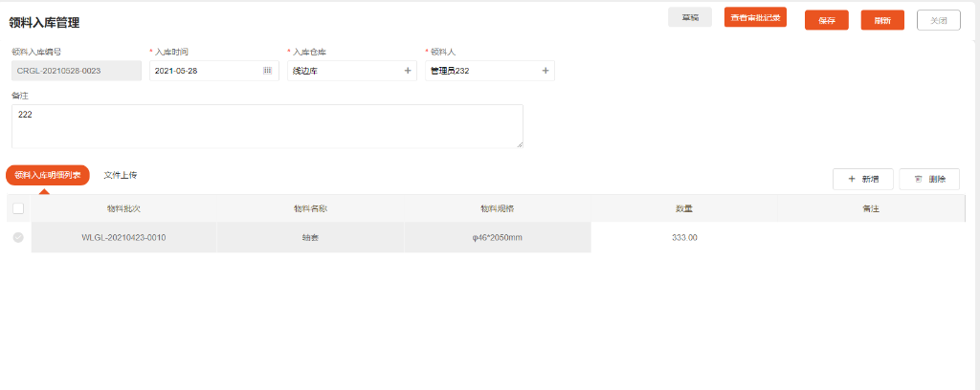Screen dimensions: 980x390
Task: Click the 关闭 button
Action: [x=938, y=20]
